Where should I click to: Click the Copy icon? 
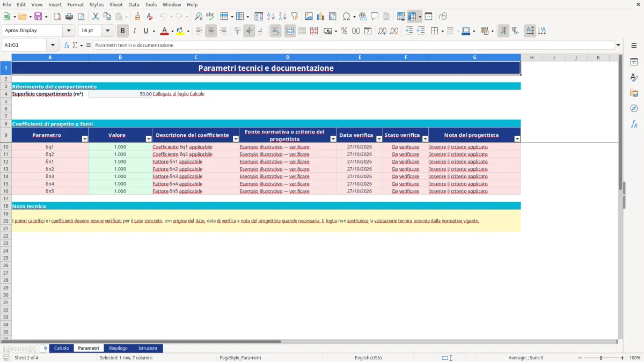pos(107,17)
